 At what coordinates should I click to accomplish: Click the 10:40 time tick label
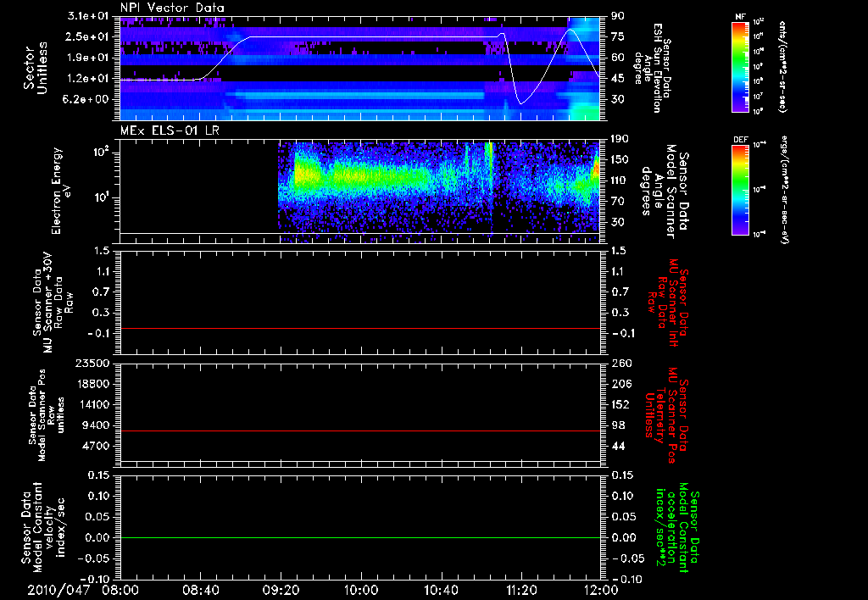coord(441,590)
